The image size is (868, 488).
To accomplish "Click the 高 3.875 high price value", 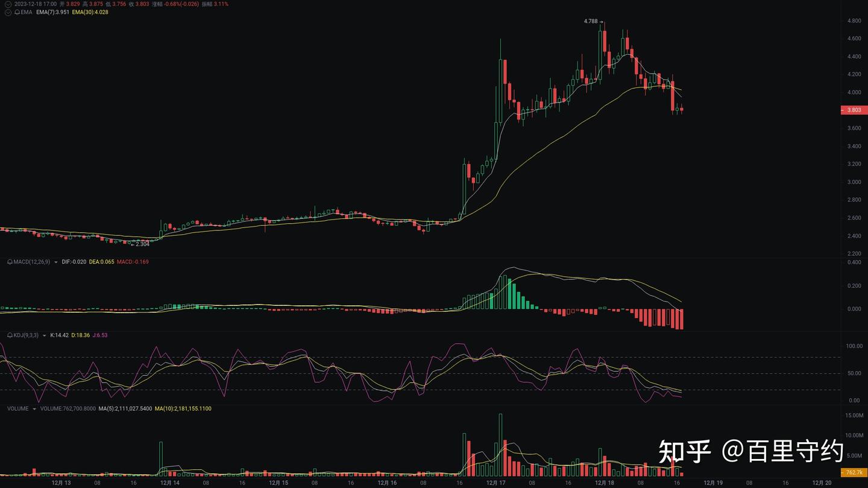I will point(93,4).
